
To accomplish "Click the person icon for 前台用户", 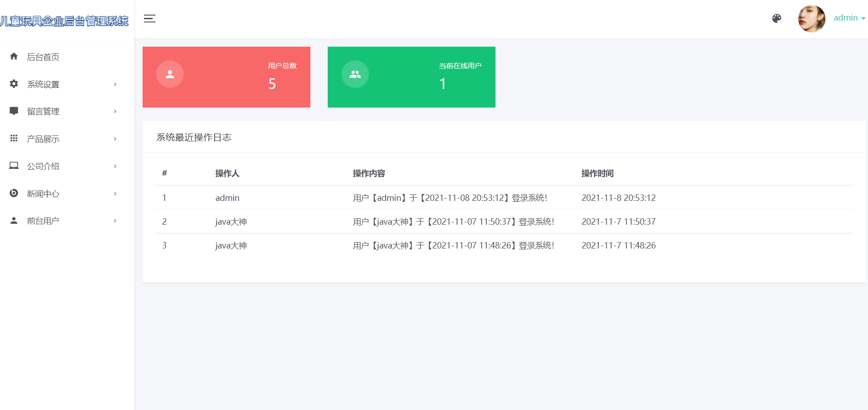I will 14,221.
